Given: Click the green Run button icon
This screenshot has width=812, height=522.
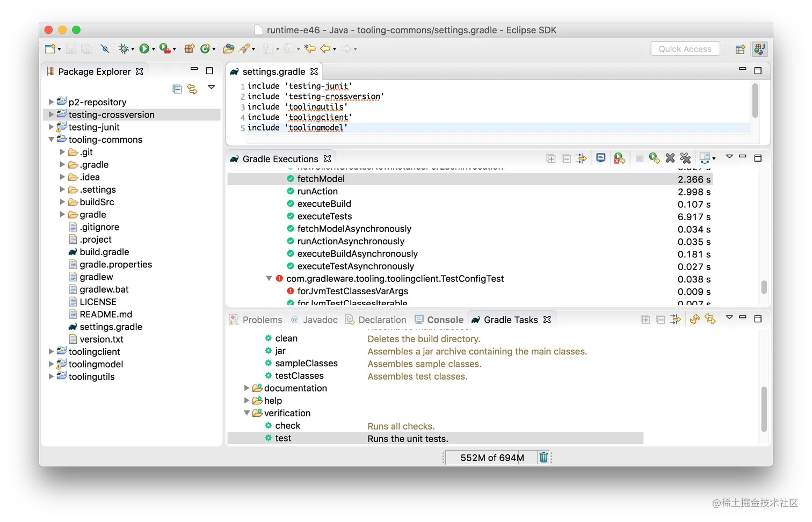Looking at the screenshot, I should click(144, 49).
